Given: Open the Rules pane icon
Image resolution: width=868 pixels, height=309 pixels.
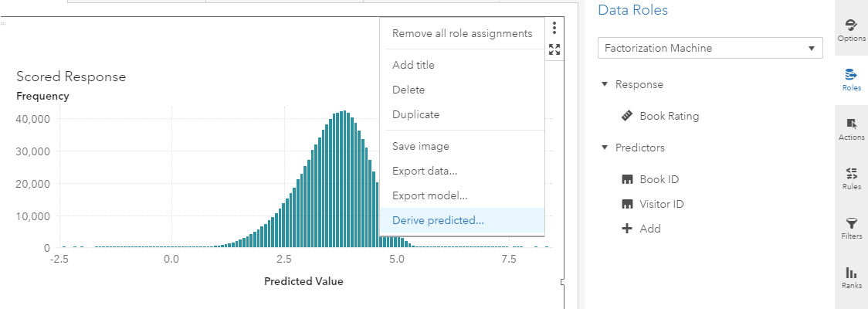Looking at the screenshot, I should click(x=851, y=178).
